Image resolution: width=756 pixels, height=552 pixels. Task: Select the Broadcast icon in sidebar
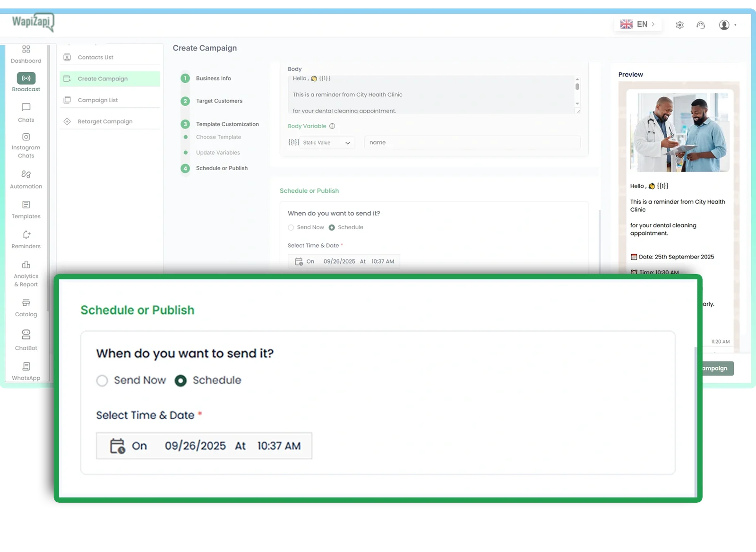coord(26,78)
